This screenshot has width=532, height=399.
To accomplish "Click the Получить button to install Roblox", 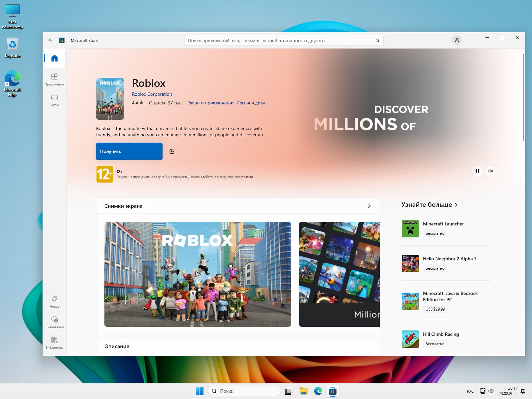I will [x=129, y=151].
